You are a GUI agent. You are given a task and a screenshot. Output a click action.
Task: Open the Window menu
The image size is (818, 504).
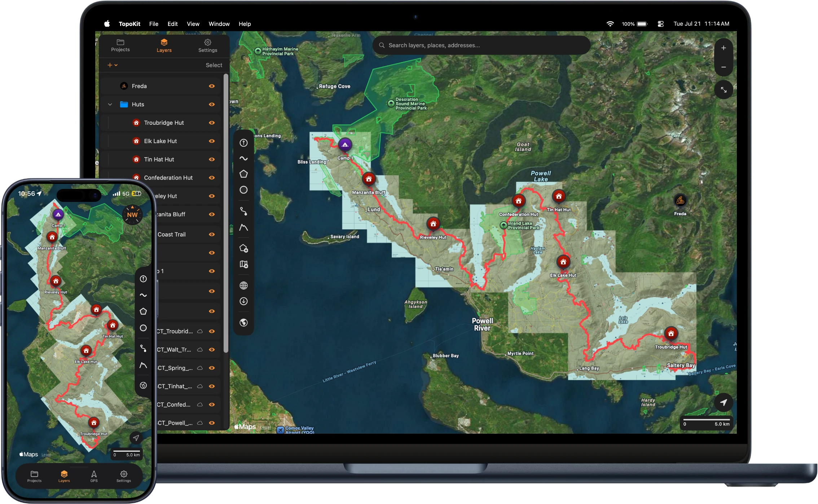(219, 24)
